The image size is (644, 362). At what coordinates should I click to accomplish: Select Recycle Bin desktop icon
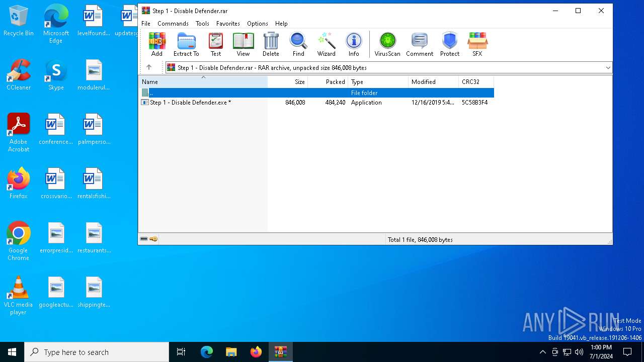(19, 21)
